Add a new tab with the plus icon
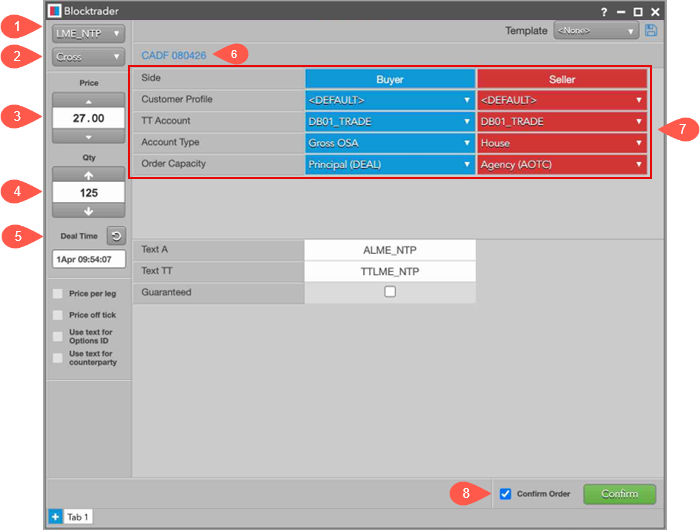 click(54, 516)
